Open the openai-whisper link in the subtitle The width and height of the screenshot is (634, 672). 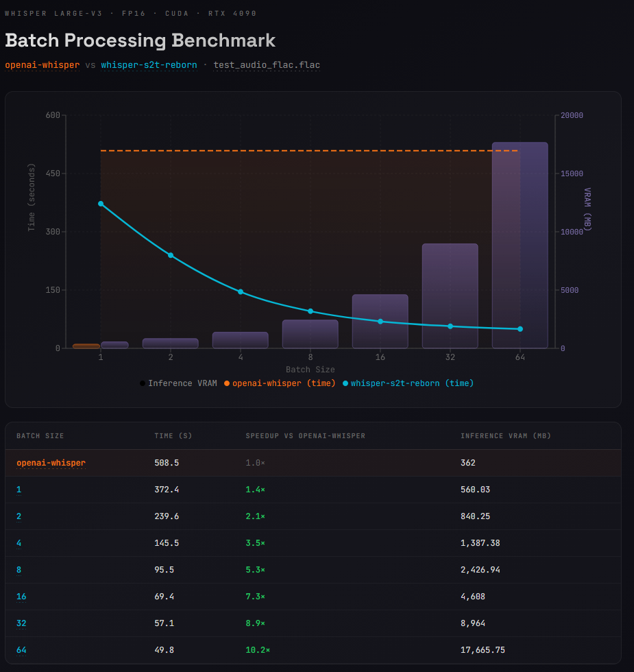click(42, 65)
